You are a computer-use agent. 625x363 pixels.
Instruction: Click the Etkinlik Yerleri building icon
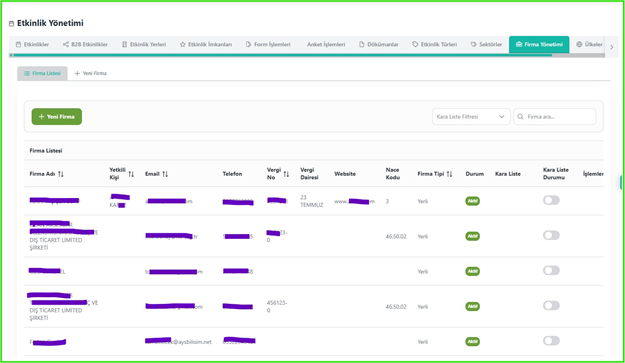tap(124, 44)
